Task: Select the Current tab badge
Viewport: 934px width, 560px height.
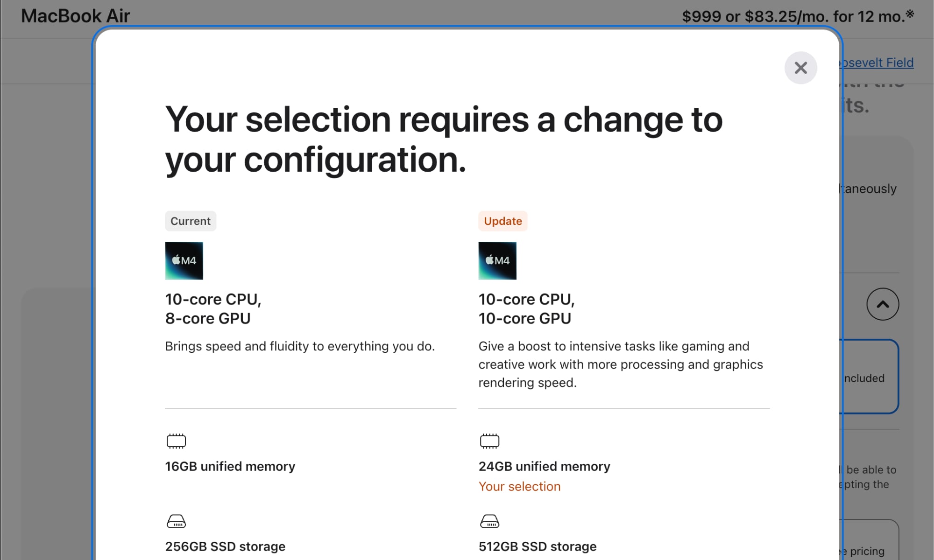Action: tap(190, 221)
